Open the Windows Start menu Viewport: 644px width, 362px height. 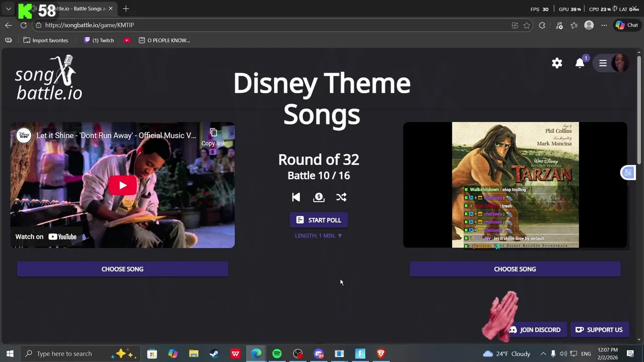click(x=10, y=353)
